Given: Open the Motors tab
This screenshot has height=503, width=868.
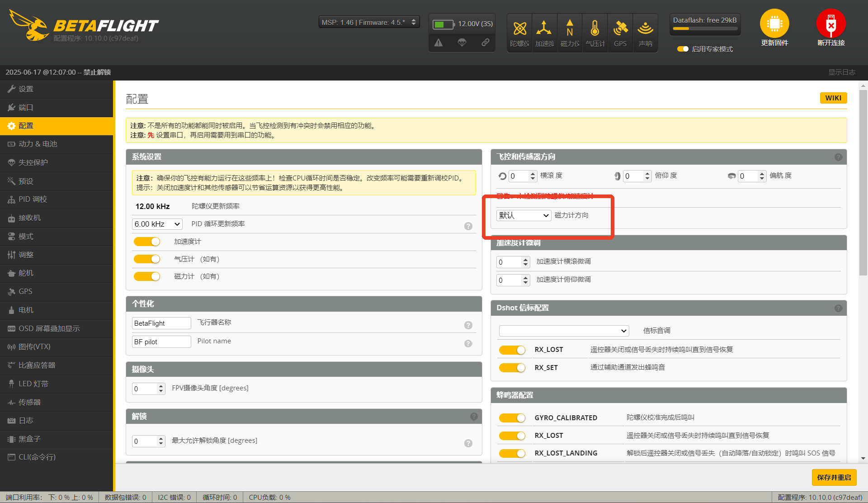Looking at the screenshot, I should (x=57, y=310).
